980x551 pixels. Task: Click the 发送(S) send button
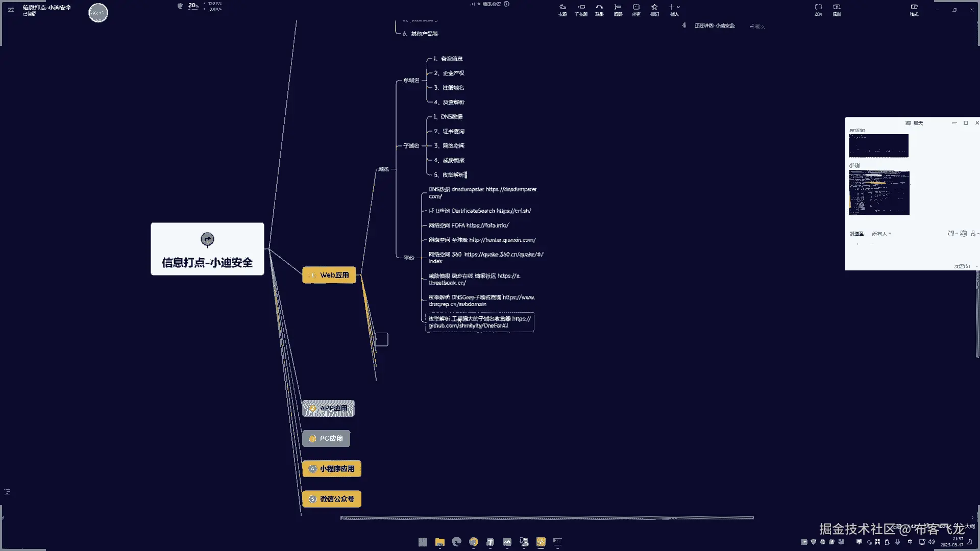[x=962, y=266]
